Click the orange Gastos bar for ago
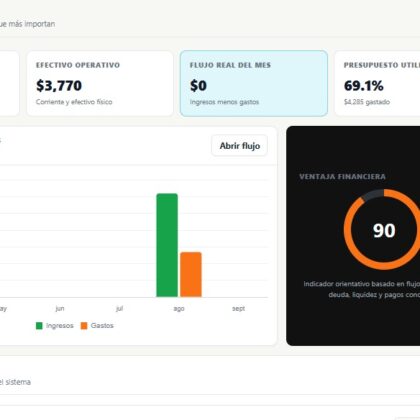This screenshot has height=420, width=420. pos(191,274)
